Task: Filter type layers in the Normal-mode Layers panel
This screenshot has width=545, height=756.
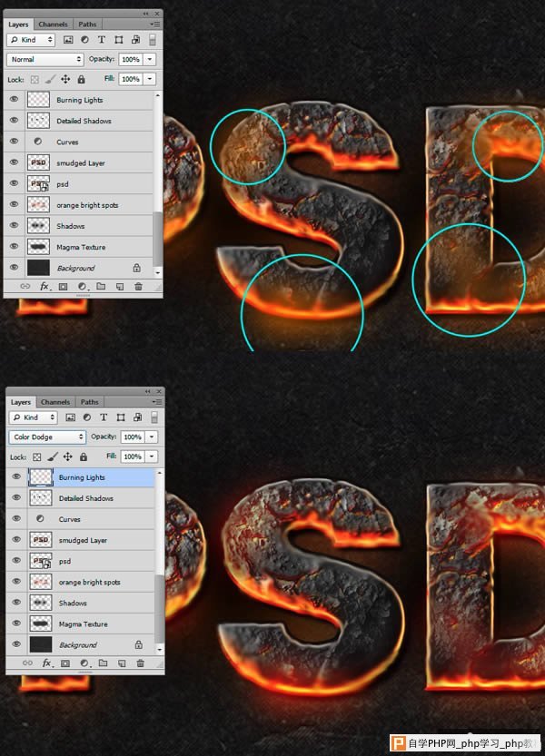Action: tap(102, 40)
